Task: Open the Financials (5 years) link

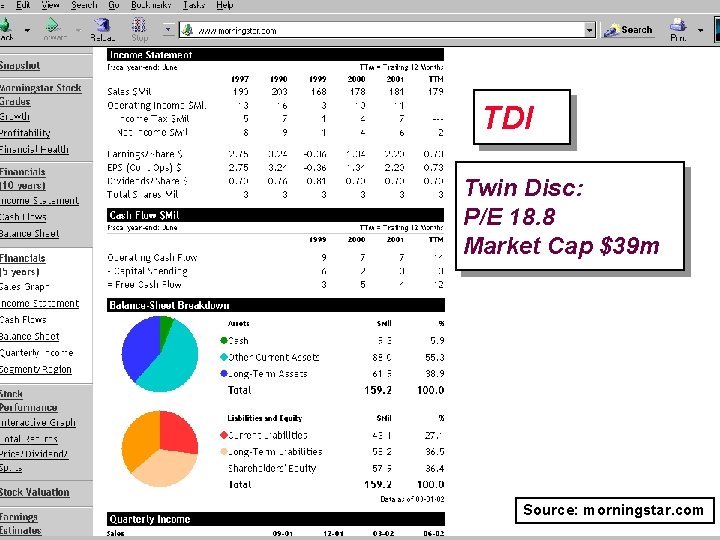Action: (22, 265)
